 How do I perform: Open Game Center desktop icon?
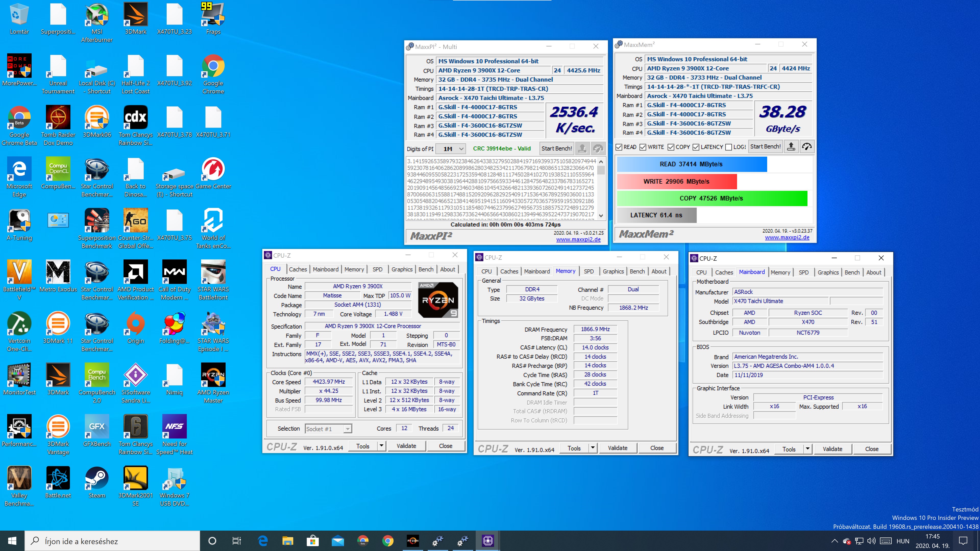pyautogui.click(x=213, y=173)
